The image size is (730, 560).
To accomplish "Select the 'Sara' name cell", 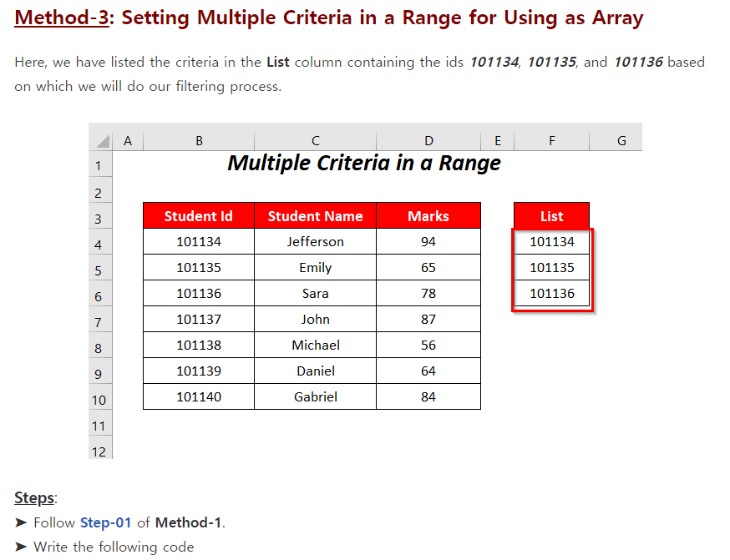I will pyautogui.click(x=315, y=294).
